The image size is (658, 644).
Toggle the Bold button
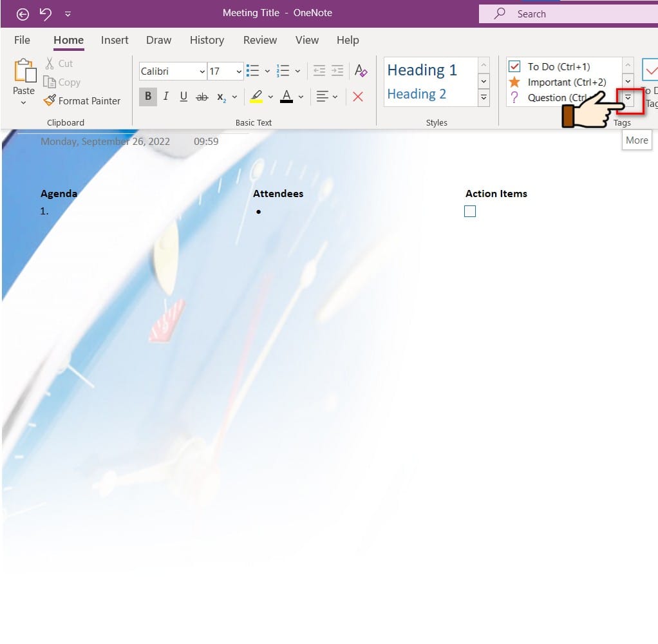click(148, 97)
